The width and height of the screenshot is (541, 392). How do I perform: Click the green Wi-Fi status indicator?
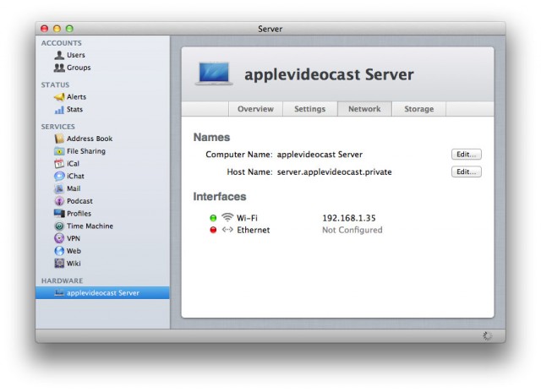coord(213,218)
